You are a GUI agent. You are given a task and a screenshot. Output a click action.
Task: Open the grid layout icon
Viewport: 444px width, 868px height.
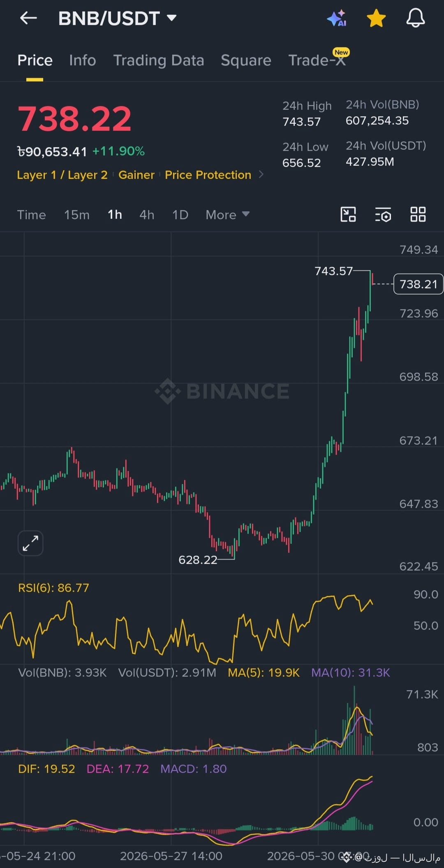tap(418, 214)
